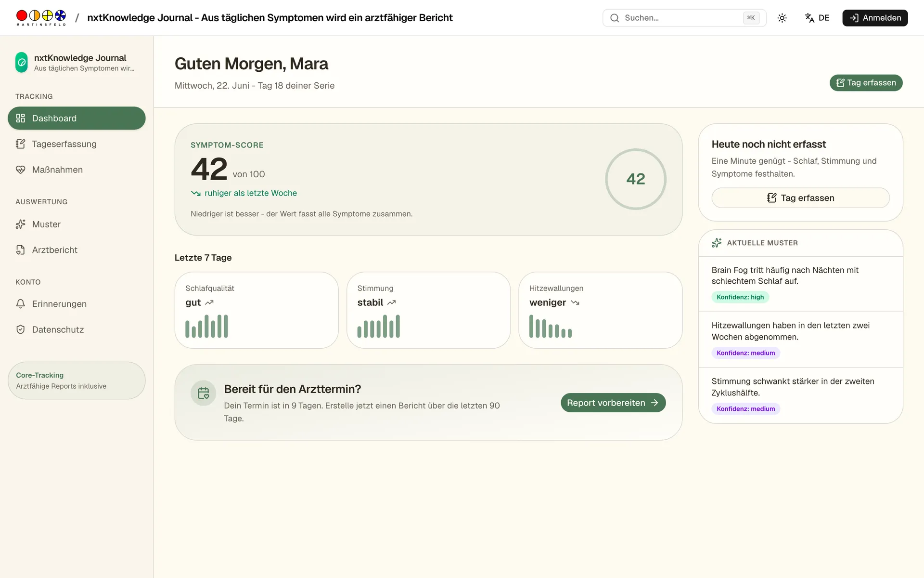Click the sparkle icon beside Aktuelle Muster
924x578 pixels.
(717, 243)
